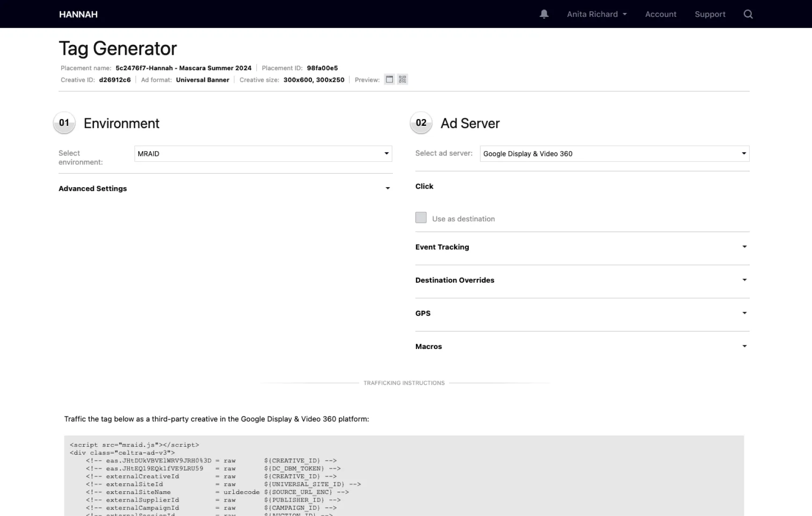Expand Advanced Settings section

225,189
